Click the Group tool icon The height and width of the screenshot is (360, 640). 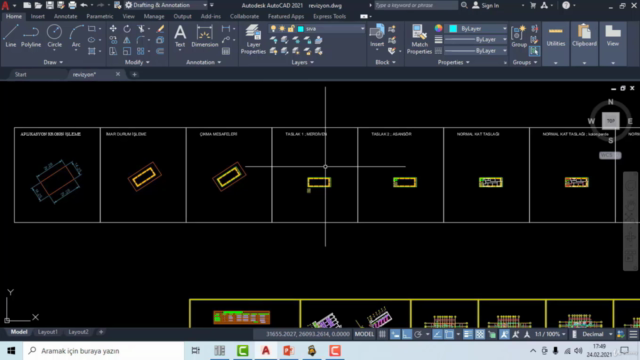point(519,36)
